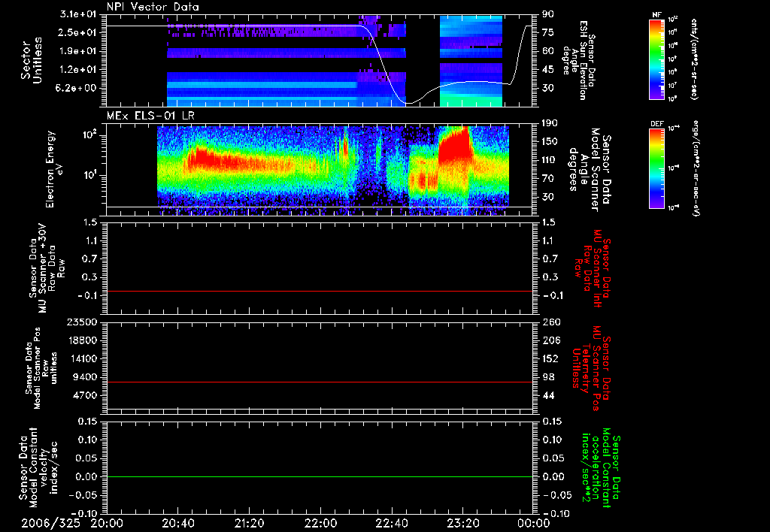This screenshot has width=770, height=532.
Task: Click the 70 tick on Scanner Angle axis
Action: [x=549, y=179]
